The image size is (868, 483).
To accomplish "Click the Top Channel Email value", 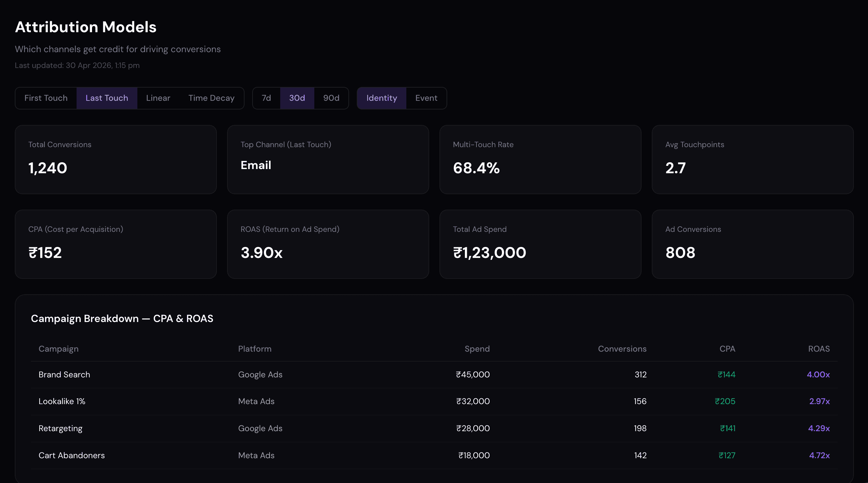I will (256, 165).
